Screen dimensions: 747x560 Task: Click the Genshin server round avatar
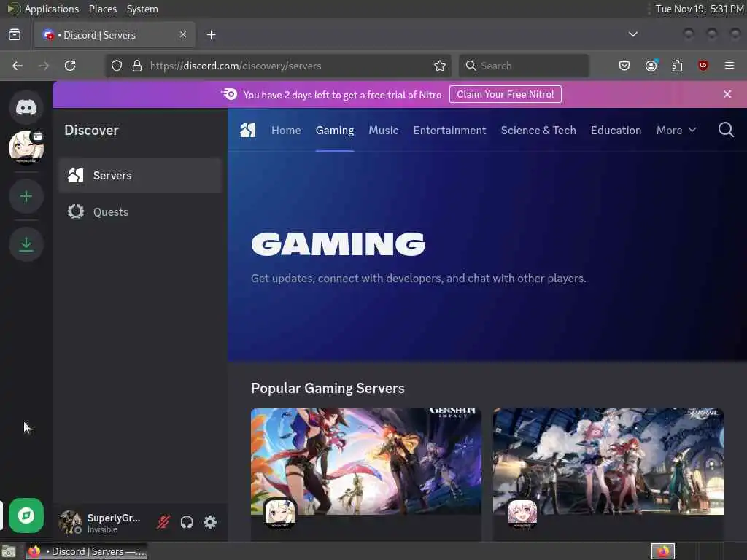tap(279, 513)
